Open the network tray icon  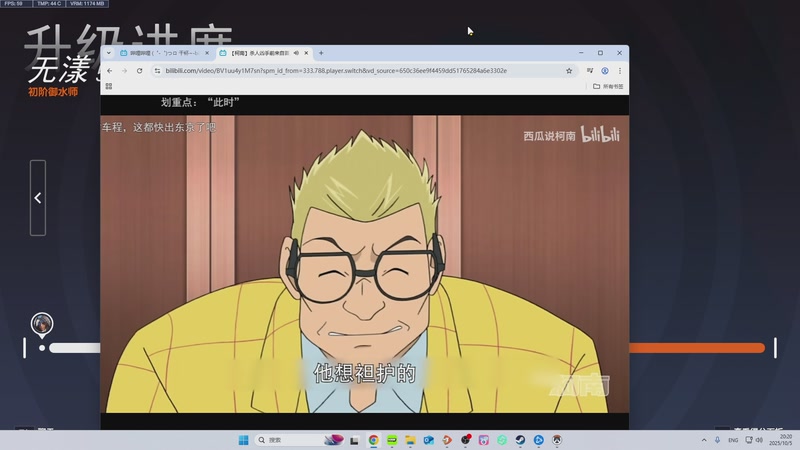(749, 440)
